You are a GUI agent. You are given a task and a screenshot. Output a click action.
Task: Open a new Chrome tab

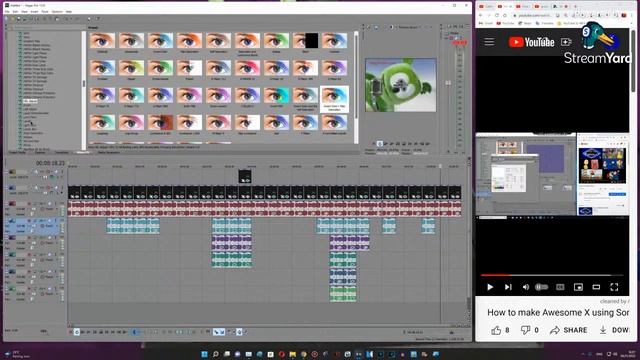[x=576, y=6]
